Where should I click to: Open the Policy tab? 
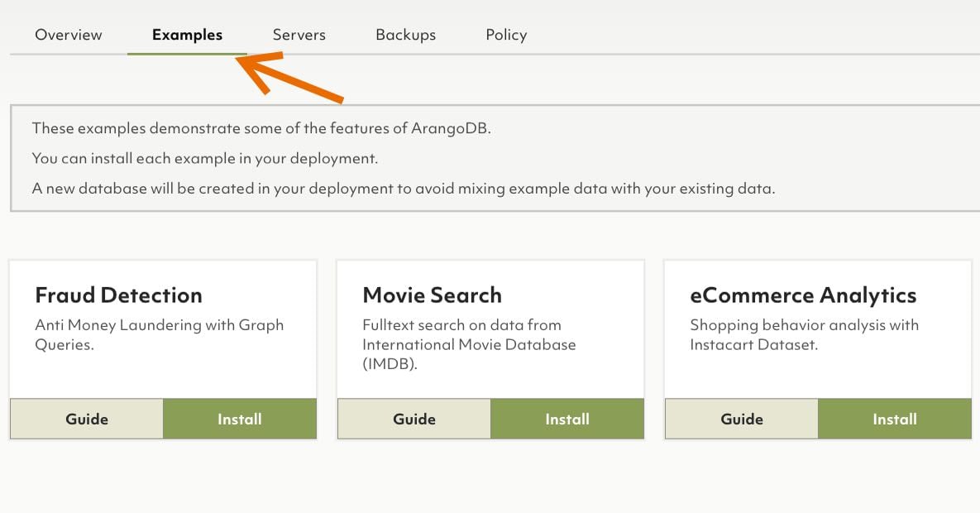(505, 35)
